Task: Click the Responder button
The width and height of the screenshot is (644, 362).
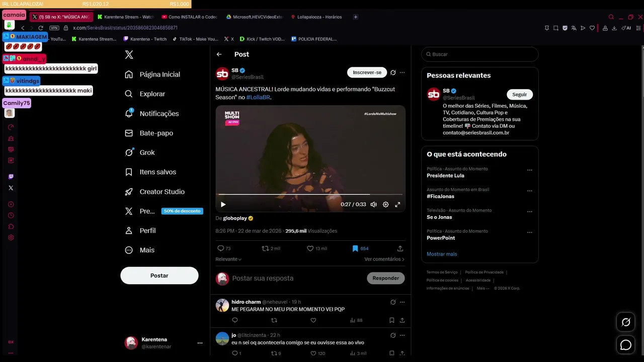Action: pyautogui.click(x=386, y=278)
